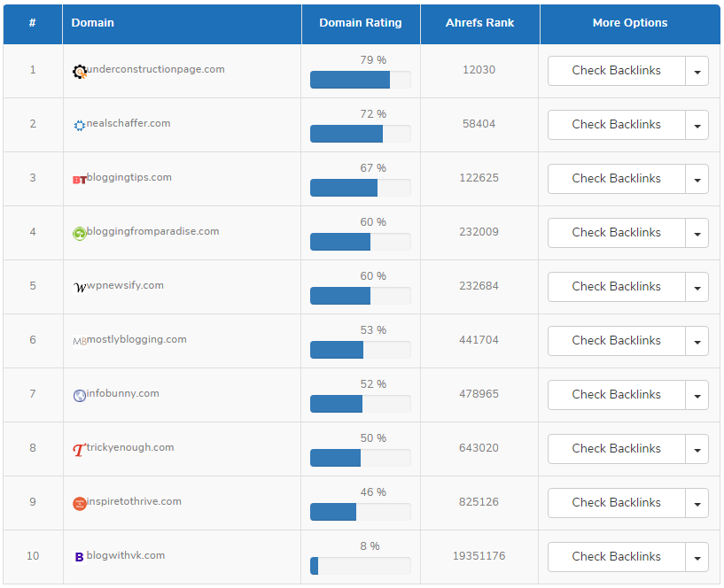
Task: Open dropdown arrow for mostlyblogging.com row
Action: pyautogui.click(x=697, y=341)
